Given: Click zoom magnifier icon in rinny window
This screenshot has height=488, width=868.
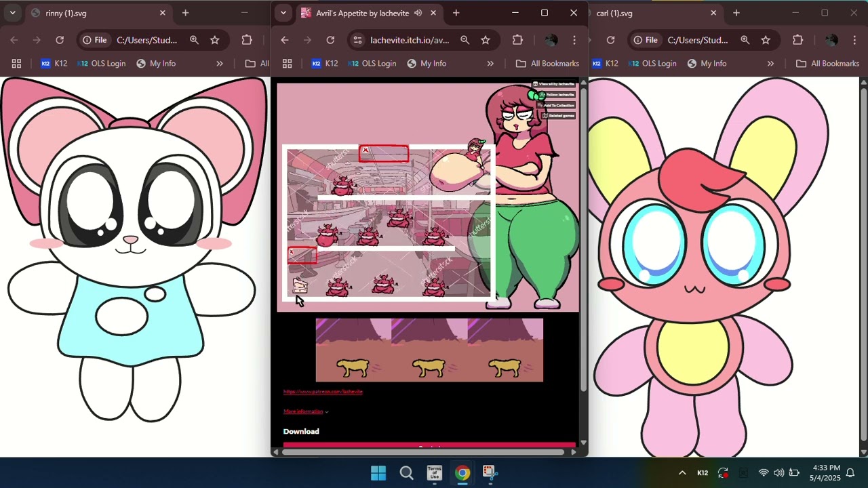Looking at the screenshot, I should click(194, 40).
